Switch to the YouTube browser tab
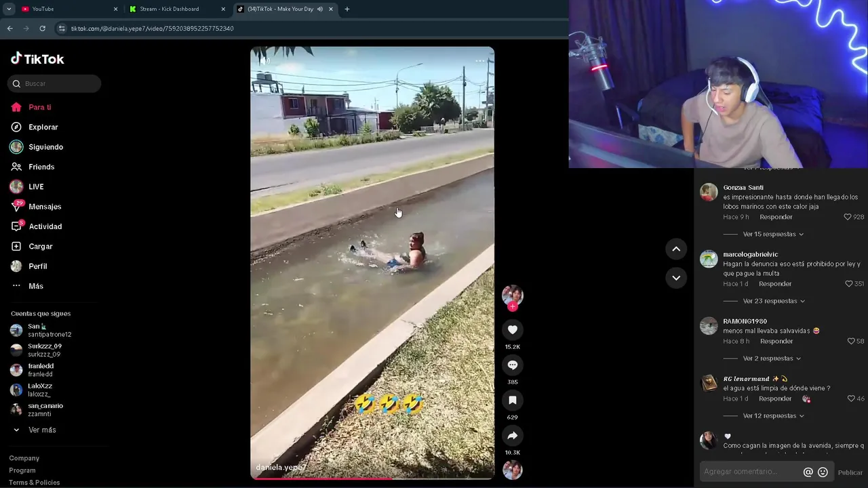Screen dimensions: 868x488 [68, 9]
